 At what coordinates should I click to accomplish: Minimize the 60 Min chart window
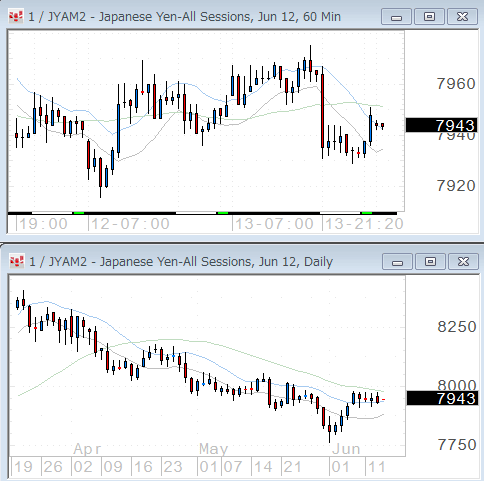click(396, 17)
